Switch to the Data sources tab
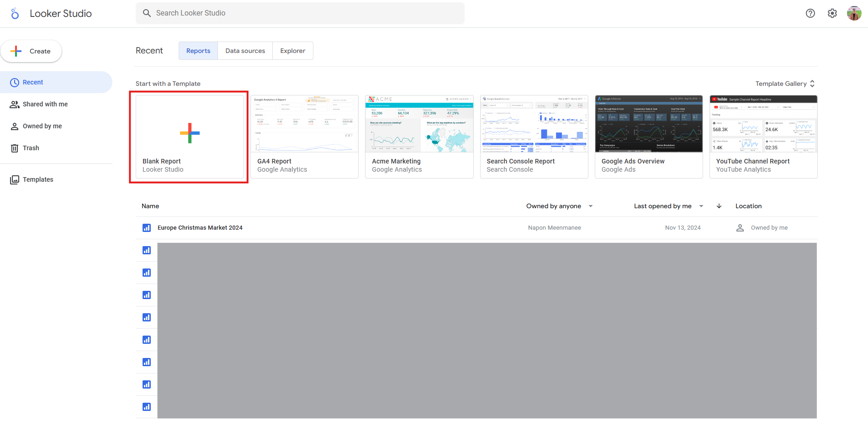Screen dimensions: 868x426 (x=245, y=51)
